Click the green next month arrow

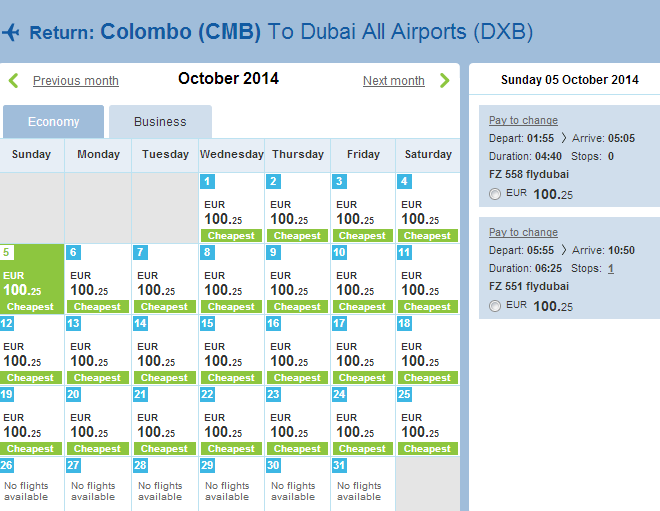coord(444,80)
